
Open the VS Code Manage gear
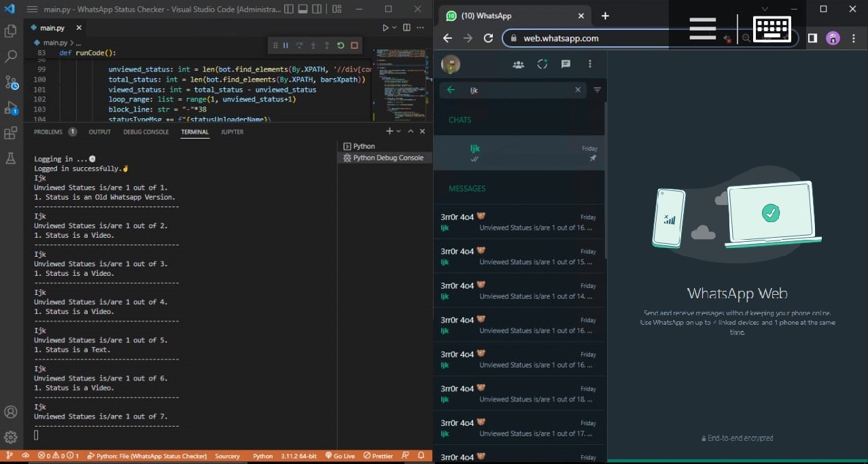(x=10, y=437)
